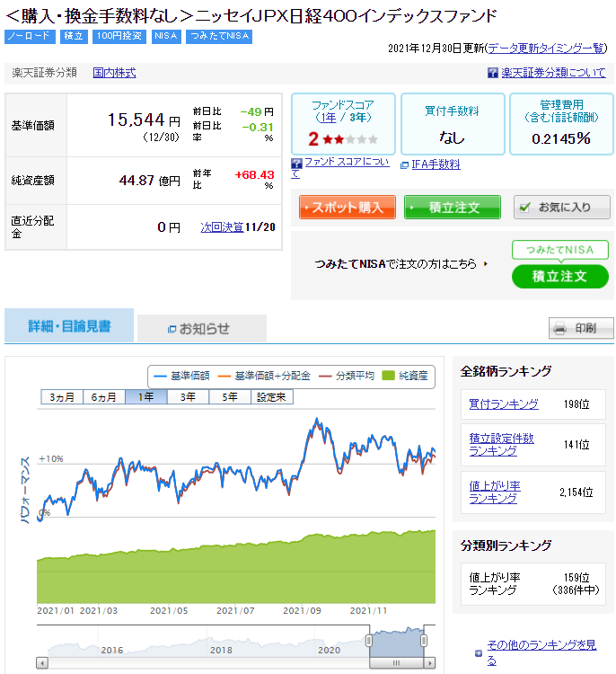Click the right arrow of chart scrollbar
This screenshot has width=616, height=674.
tap(429, 662)
